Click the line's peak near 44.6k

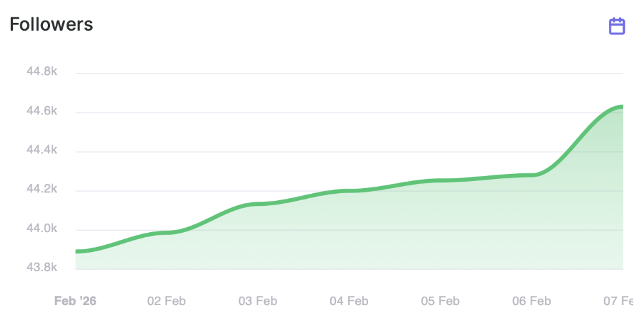point(620,106)
